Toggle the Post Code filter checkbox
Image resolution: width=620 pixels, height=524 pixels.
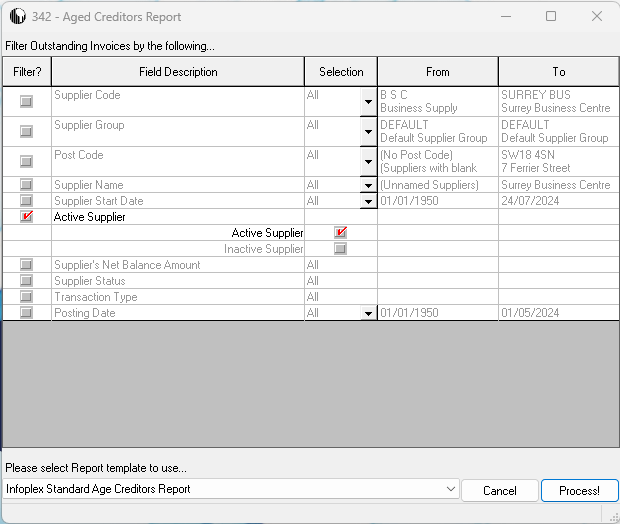[26, 162]
